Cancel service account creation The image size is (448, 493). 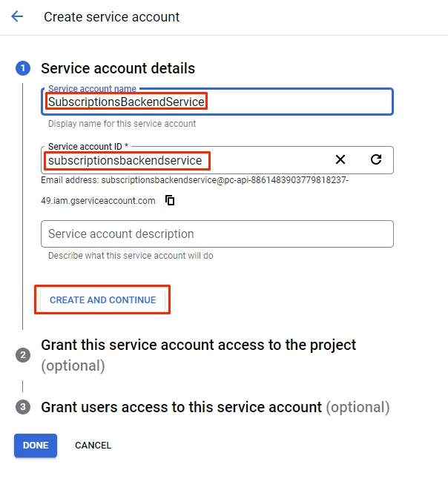(93, 446)
